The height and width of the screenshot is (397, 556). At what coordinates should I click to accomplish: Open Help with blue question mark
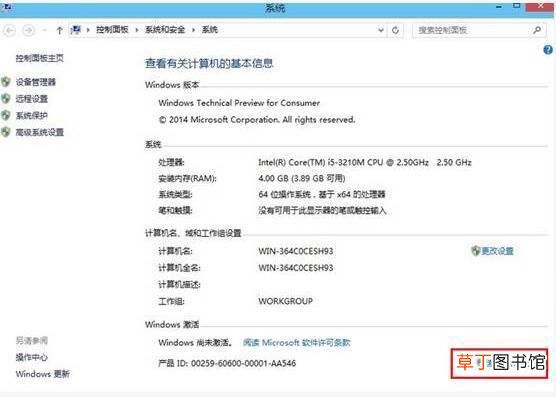548,50
